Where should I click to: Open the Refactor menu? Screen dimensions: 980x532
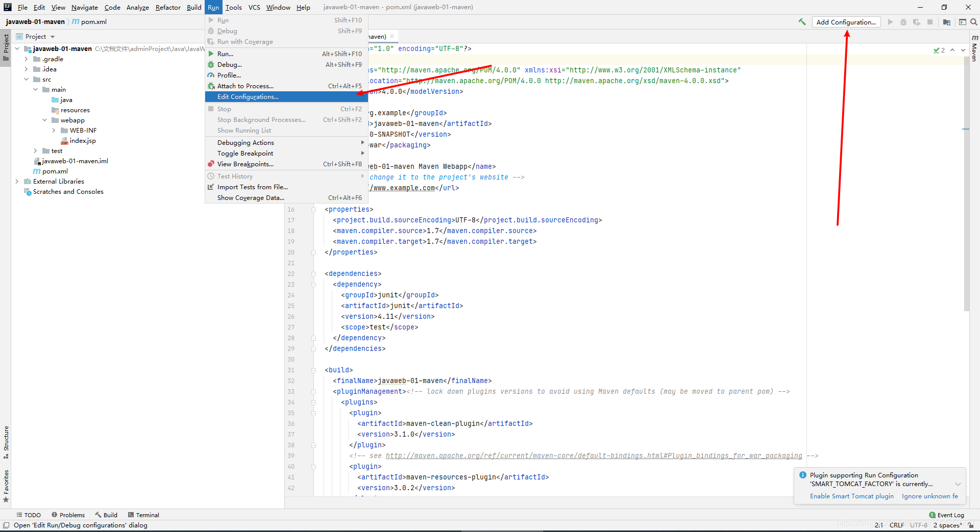[x=168, y=7]
